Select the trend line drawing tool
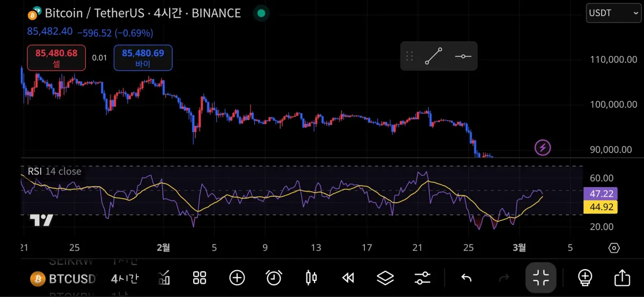The width and height of the screenshot is (644, 297). click(x=434, y=56)
